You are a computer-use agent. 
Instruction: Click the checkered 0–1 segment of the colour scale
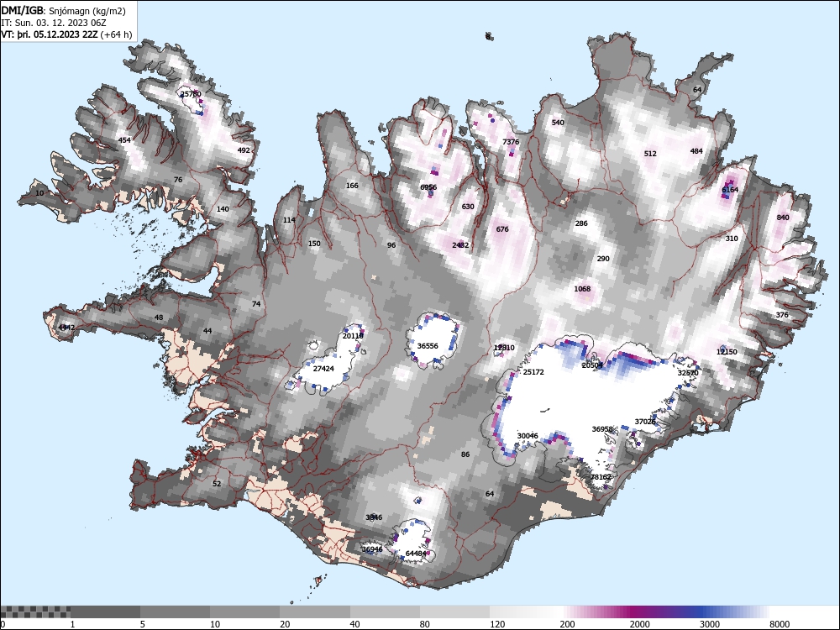(35, 612)
